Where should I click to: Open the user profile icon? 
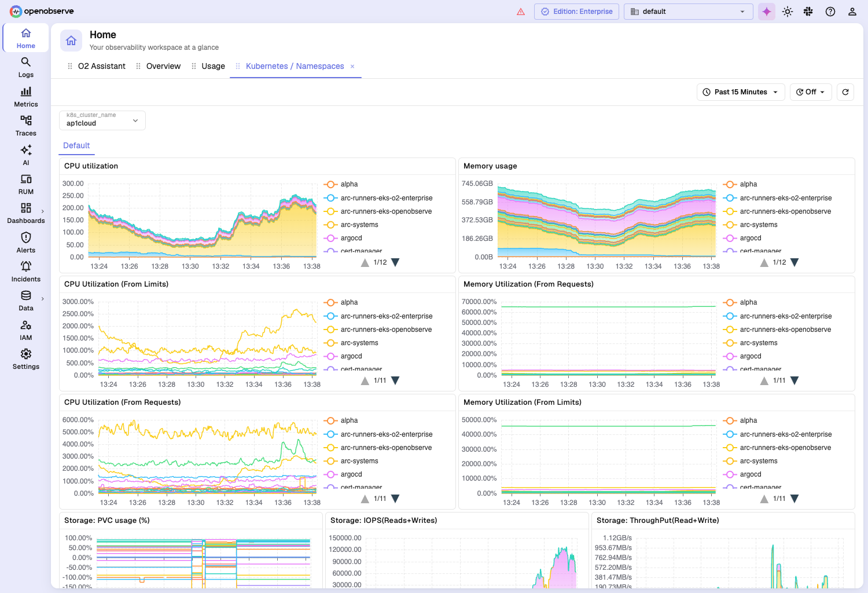(852, 12)
